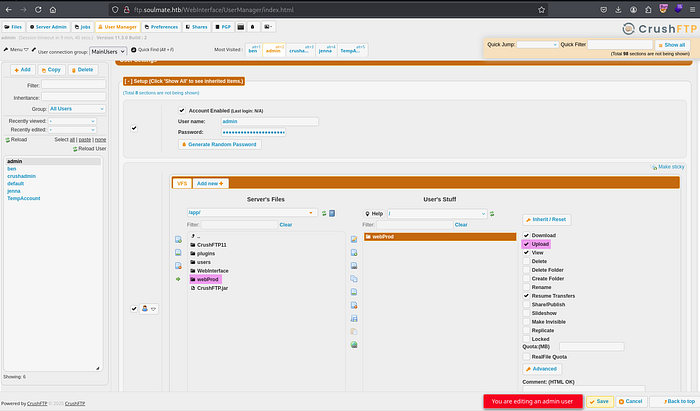Click Inherit / Reset button
The image size is (700, 411).
pyautogui.click(x=546, y=220)
